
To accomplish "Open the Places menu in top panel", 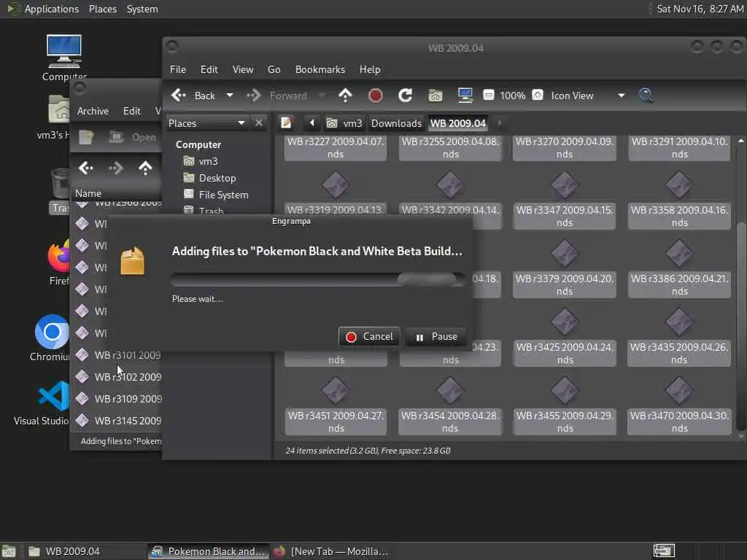I will [103, 9].
